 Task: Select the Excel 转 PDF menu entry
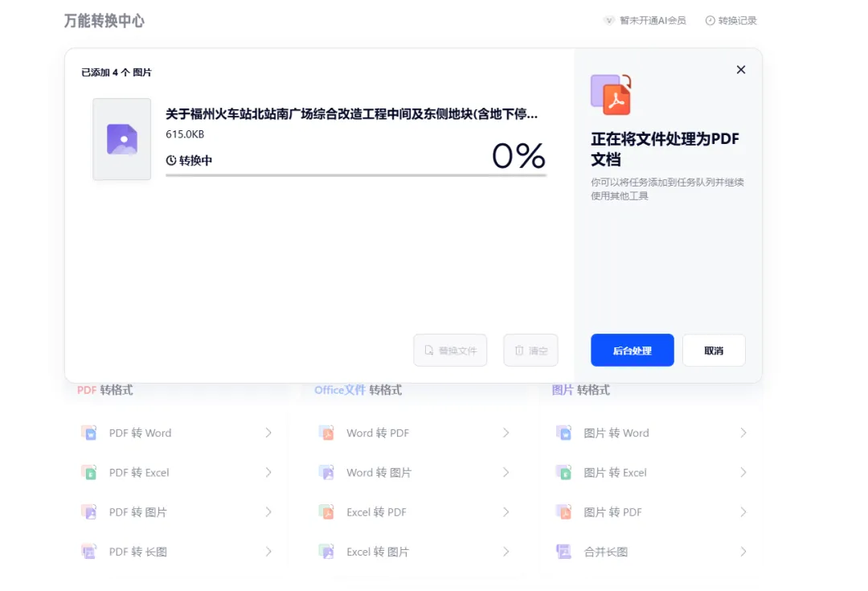click(415, 511)
